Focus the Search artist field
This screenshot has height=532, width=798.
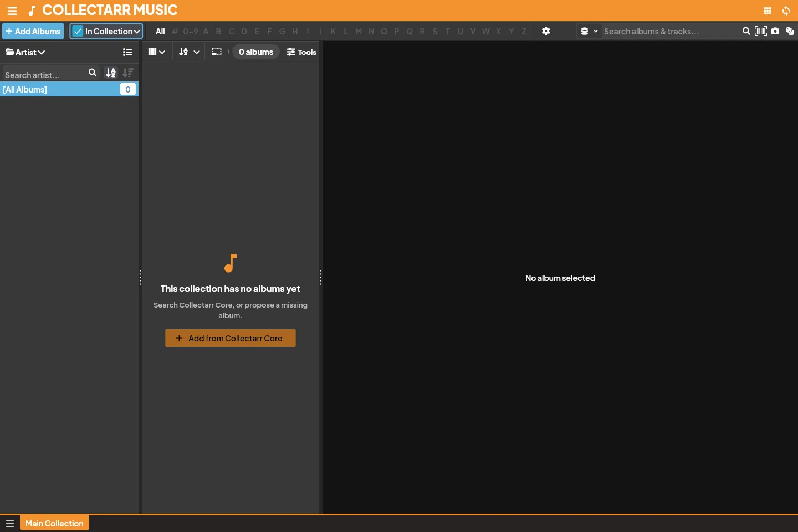point(44,74)
